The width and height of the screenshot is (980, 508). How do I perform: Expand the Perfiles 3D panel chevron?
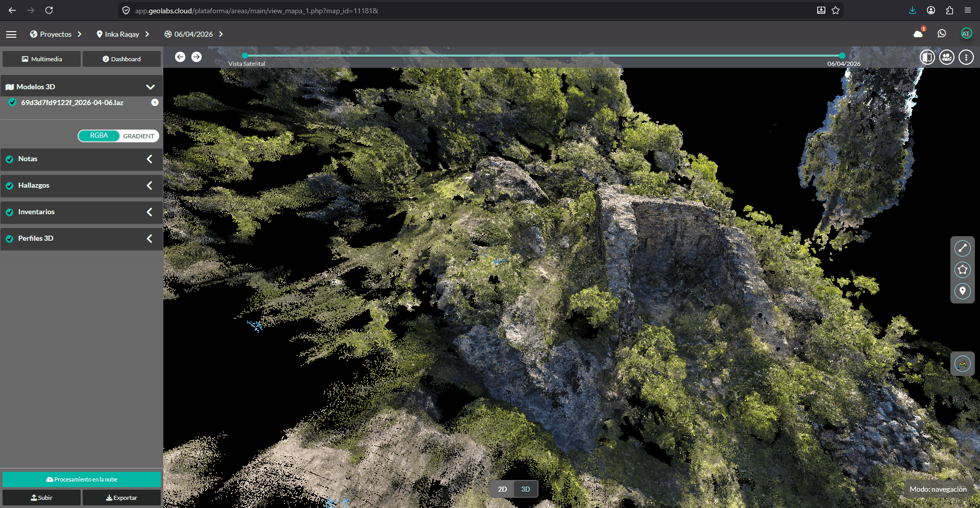[150, 239]
